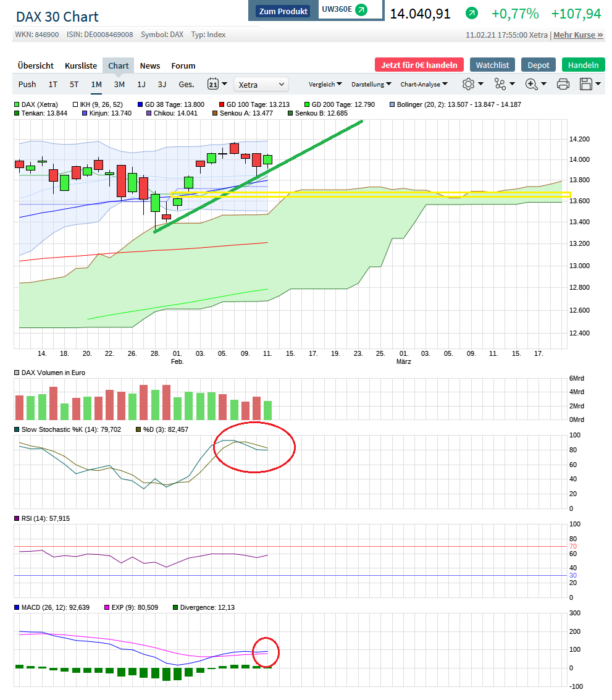The height and width of the screenshot is (700, 612).
Task: Open the chart settings gear icon
Action: 469,84
